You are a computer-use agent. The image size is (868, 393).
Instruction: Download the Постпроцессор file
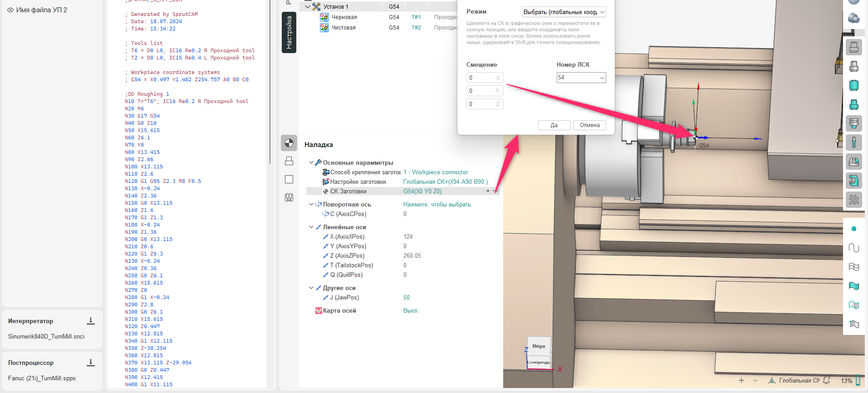pyautogui.click(x=91, y=363)
